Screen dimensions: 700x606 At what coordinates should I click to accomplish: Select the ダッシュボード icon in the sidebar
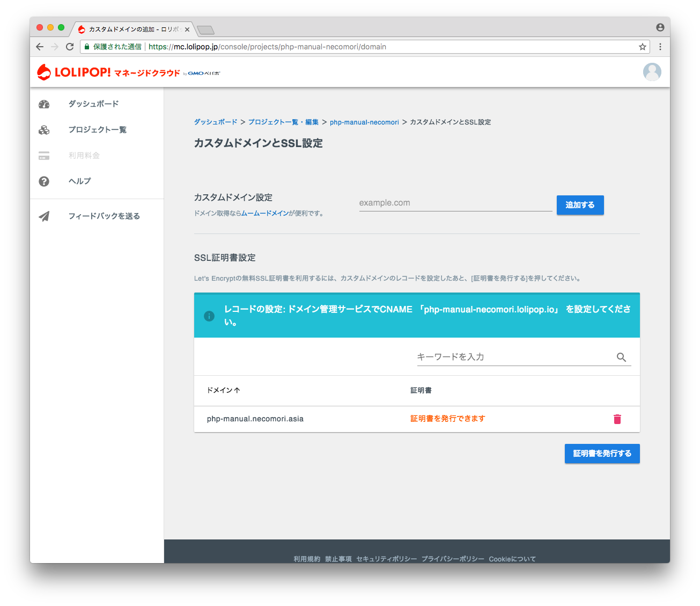coord(43,104)
